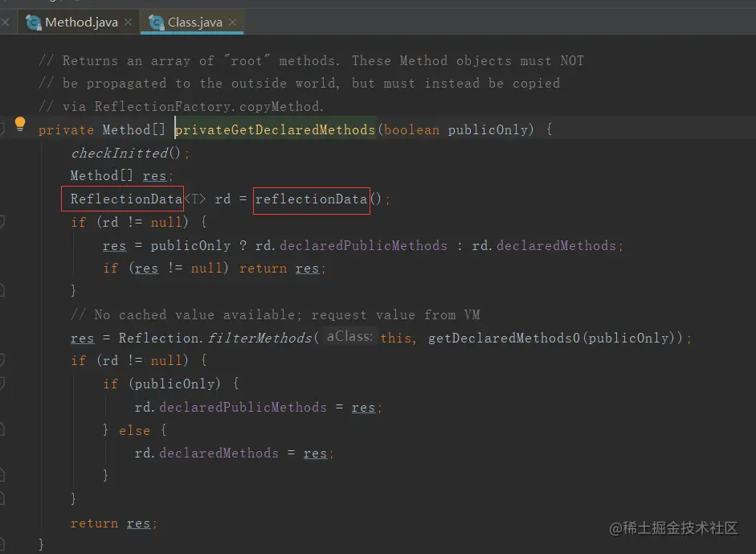Switch to the Method.java tab

click(x=80, y=23)
